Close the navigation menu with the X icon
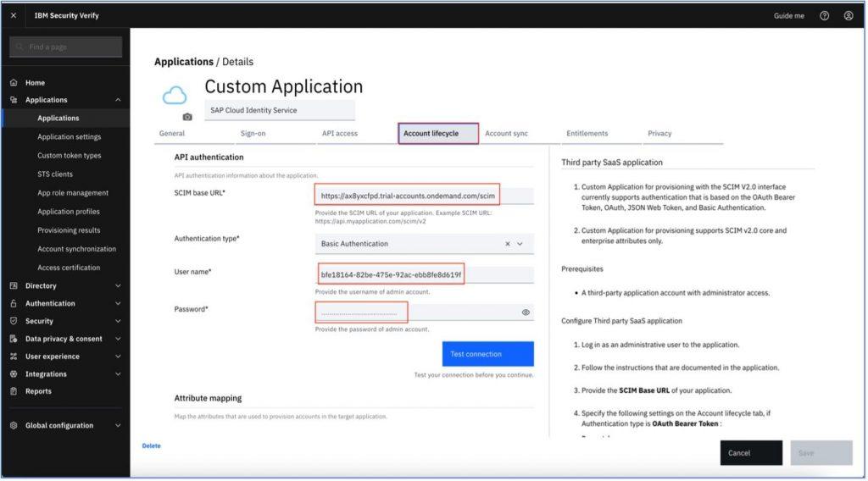 [x=14, y=15]
